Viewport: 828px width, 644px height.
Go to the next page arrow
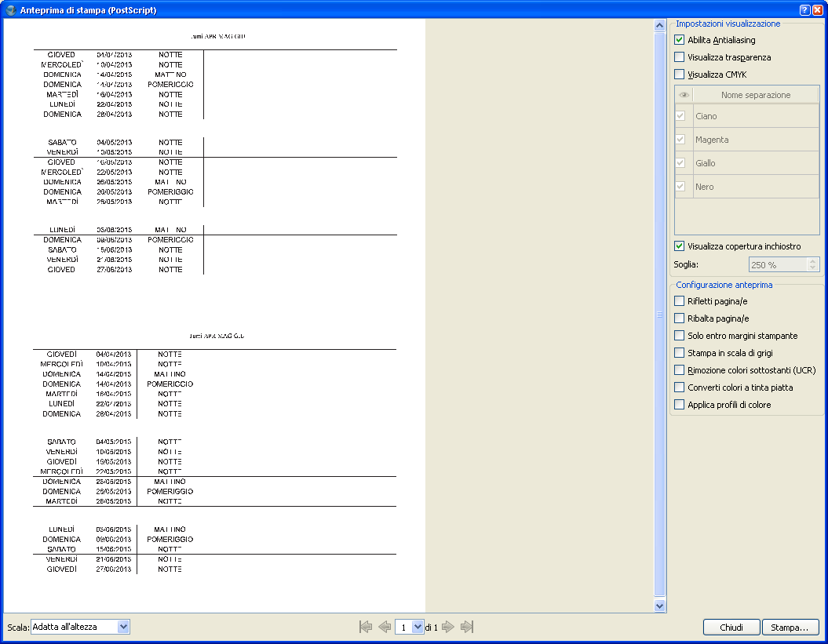click(448, 627)
